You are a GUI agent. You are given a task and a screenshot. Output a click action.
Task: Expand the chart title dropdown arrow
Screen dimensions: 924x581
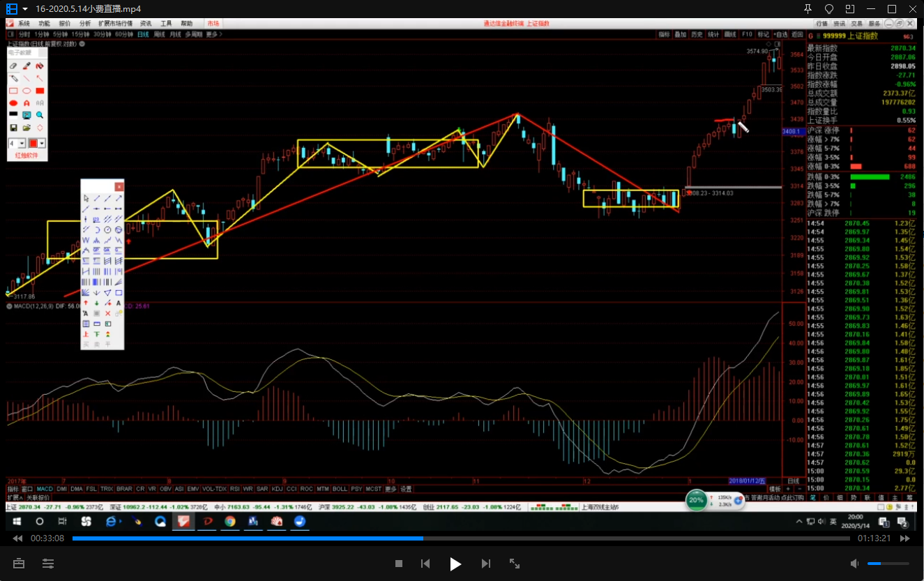point(82,44)
